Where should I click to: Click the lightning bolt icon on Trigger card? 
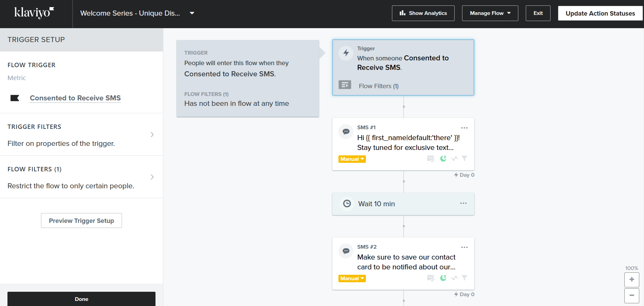(x=346, y=53)
